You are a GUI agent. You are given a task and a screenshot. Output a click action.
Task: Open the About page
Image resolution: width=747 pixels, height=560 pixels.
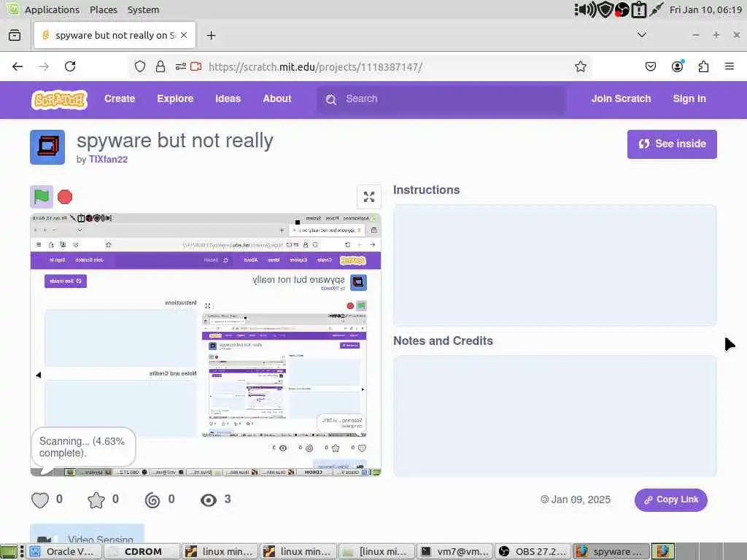coord(276,99)
